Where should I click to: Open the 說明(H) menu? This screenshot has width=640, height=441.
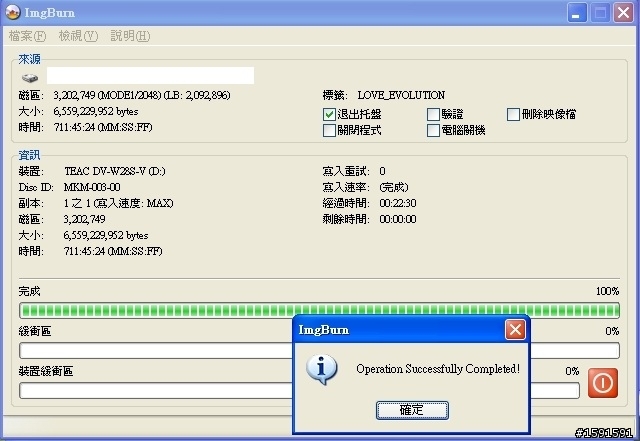(130, 36)
